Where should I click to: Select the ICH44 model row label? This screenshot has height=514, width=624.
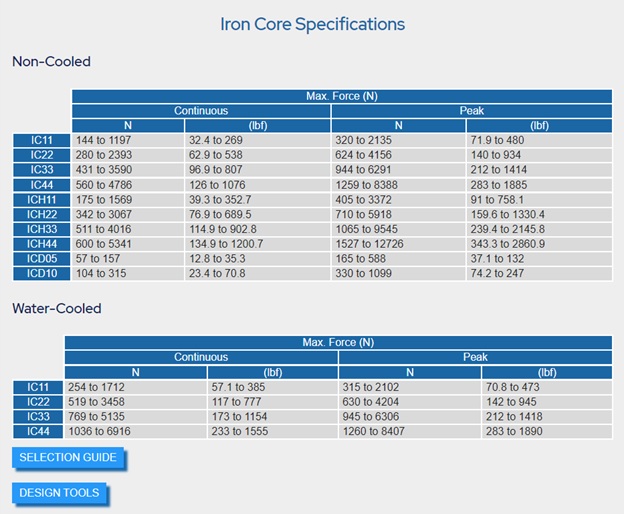[x=42, y=244]
